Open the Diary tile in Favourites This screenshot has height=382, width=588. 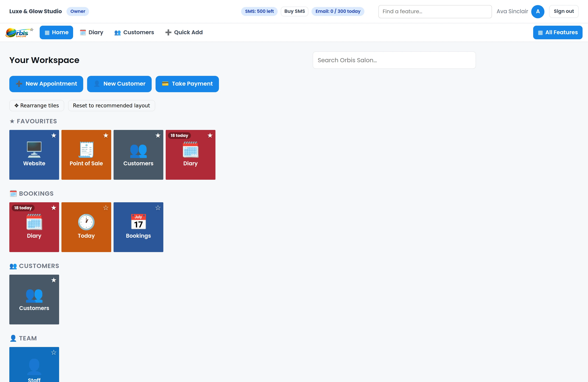191,155
